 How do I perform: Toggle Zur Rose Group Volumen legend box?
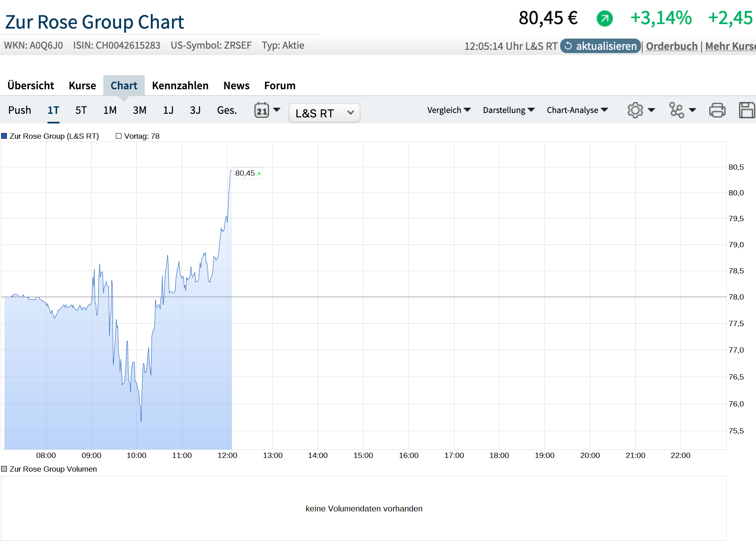pyautogui.click(x=4, y=469)
